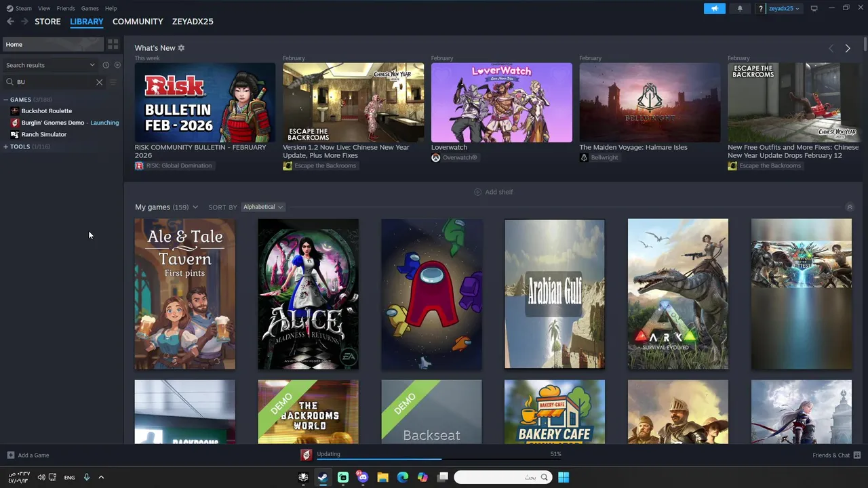This screenshot has width=868, height=488.
Task: Open the ZEYADX25 profile tab
Action: pos(193,22)
